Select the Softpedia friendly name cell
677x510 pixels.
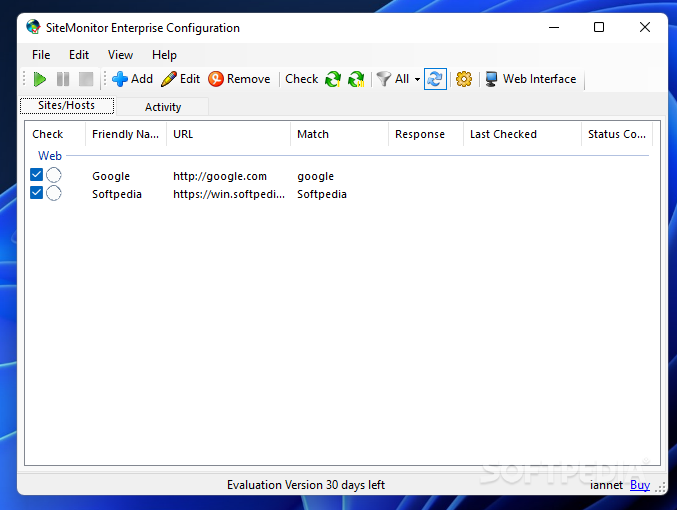[117, 194]
